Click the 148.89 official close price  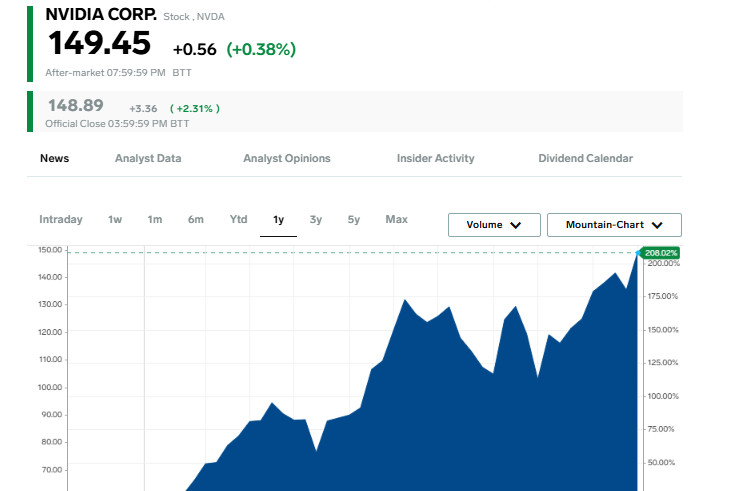click(75, 105)
